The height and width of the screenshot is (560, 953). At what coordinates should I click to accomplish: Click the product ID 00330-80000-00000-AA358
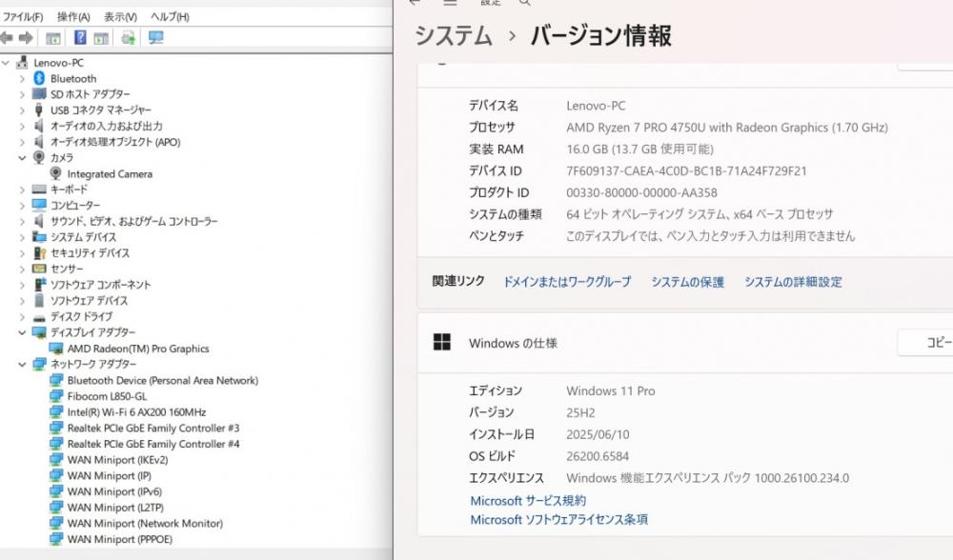click(641, 192)
